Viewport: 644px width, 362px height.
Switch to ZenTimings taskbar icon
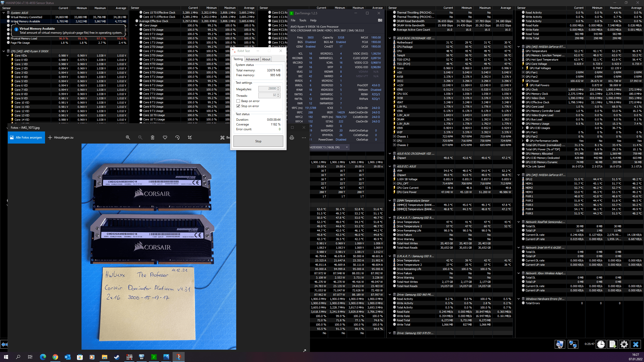pos(154,357)
